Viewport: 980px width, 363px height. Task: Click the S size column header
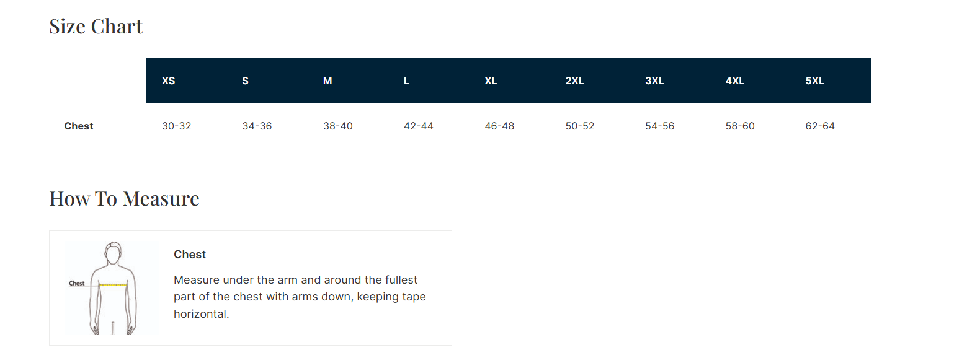coord(245,81)
